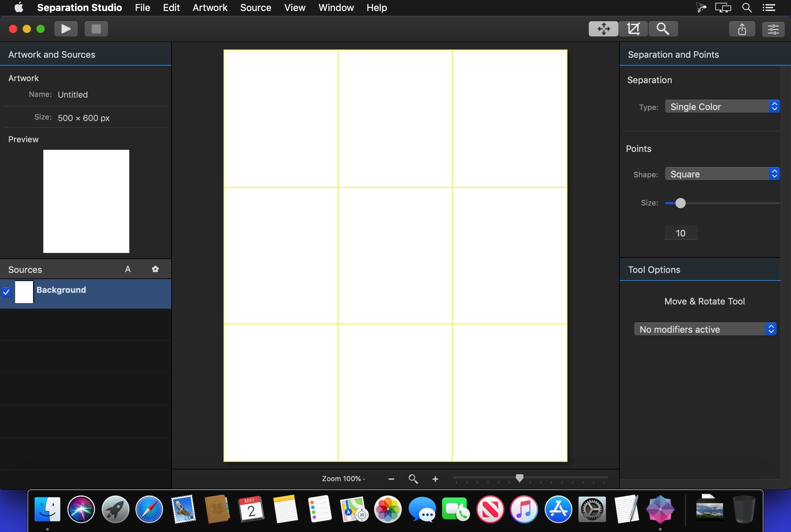
Task: Open the Share export button
Action: (742, 29)
